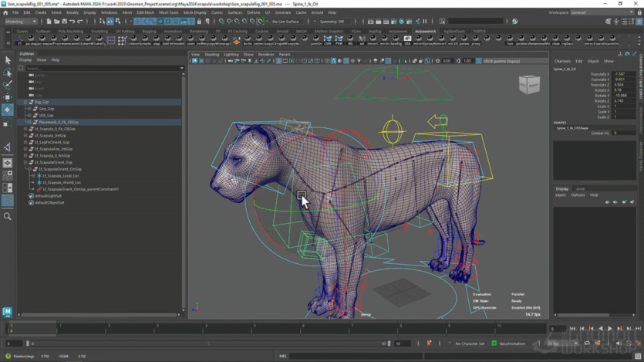Open the Outliner search filter dropdown arrow
The height and width of the screenshot is (362, 644).
click(181, 68)
